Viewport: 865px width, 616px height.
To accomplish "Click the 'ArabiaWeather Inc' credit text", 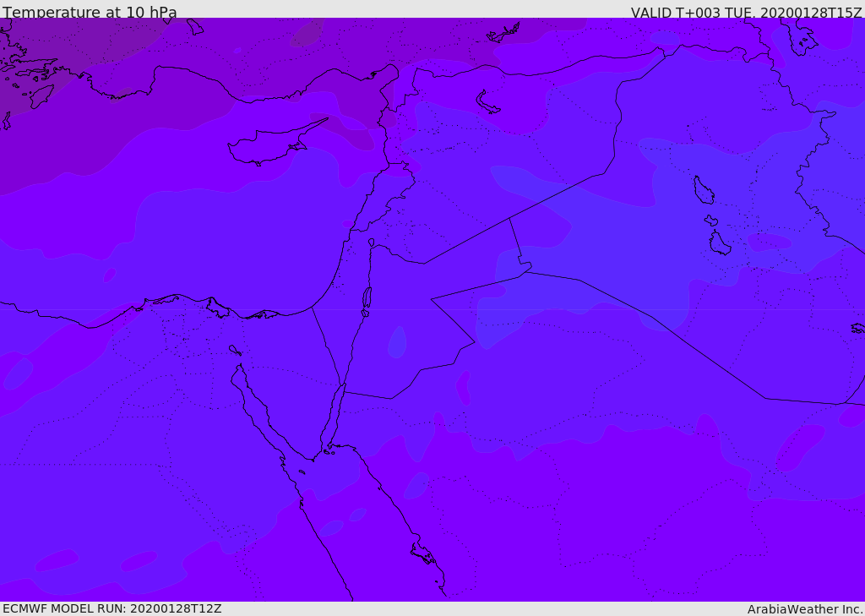I will tap(805, 609).
